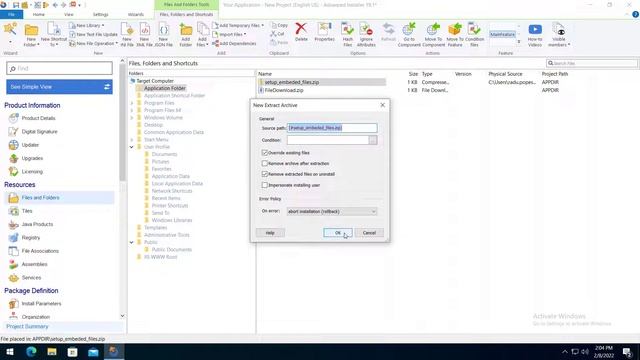Open the On error dropdown
640x360 pixels.
[x=331, y=211]
